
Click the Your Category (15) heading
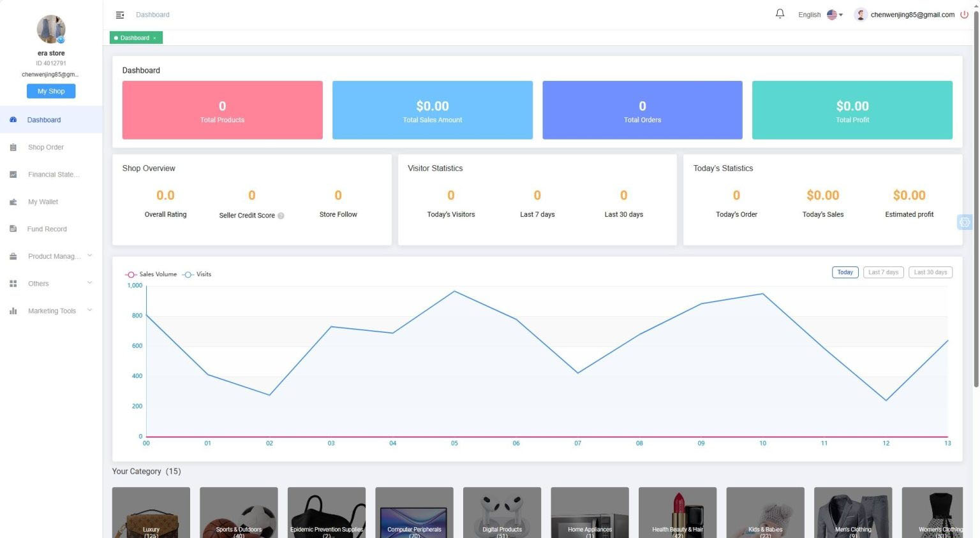(x=147, y=471)
